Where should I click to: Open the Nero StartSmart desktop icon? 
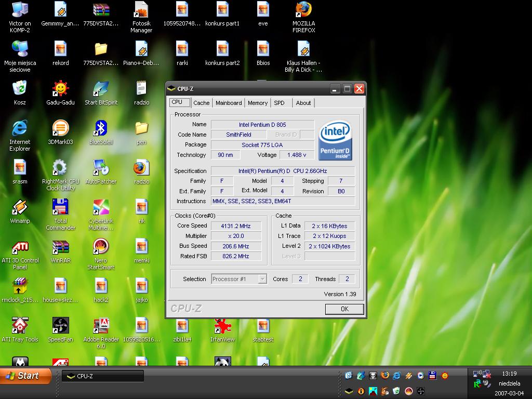[101, 254]
